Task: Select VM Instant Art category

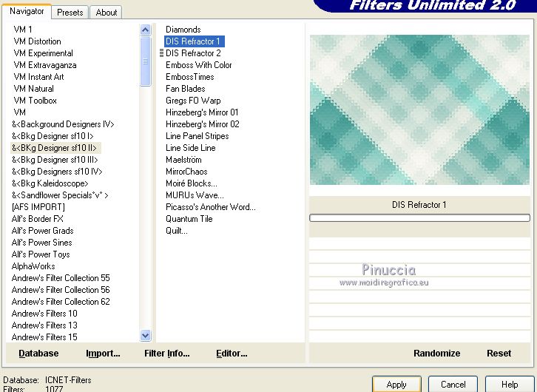Action: 38,77
